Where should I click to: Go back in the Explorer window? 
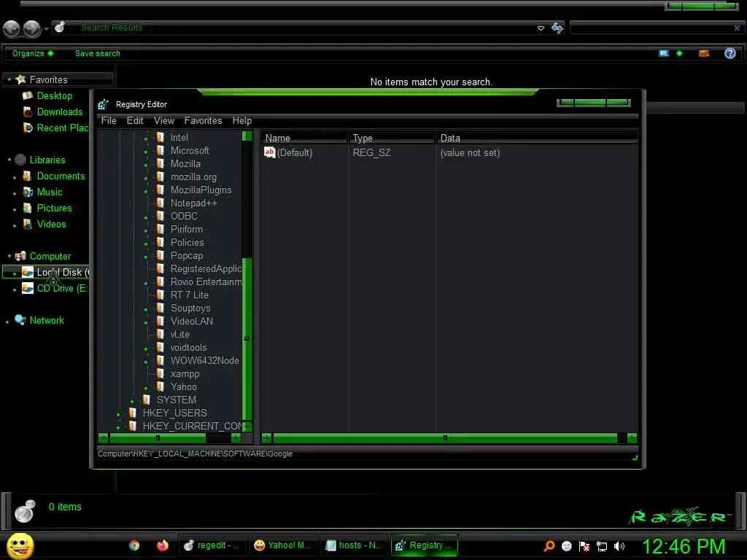(x=12, y=28)
